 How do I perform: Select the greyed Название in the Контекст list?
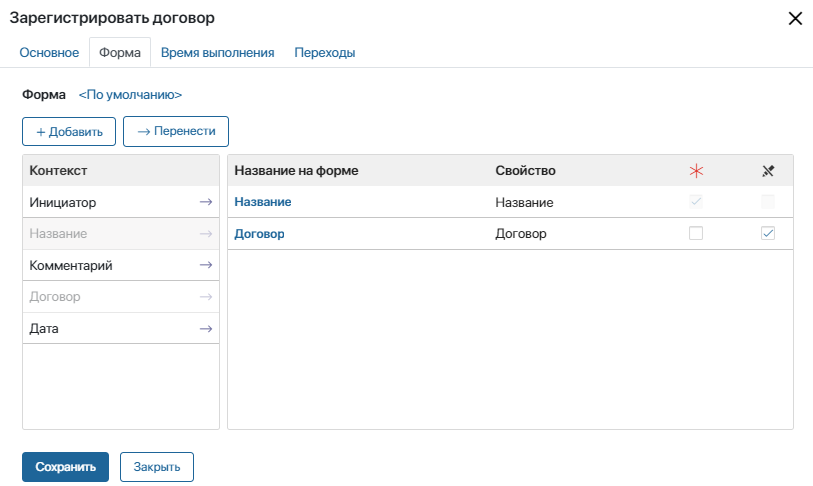point(121,233)
